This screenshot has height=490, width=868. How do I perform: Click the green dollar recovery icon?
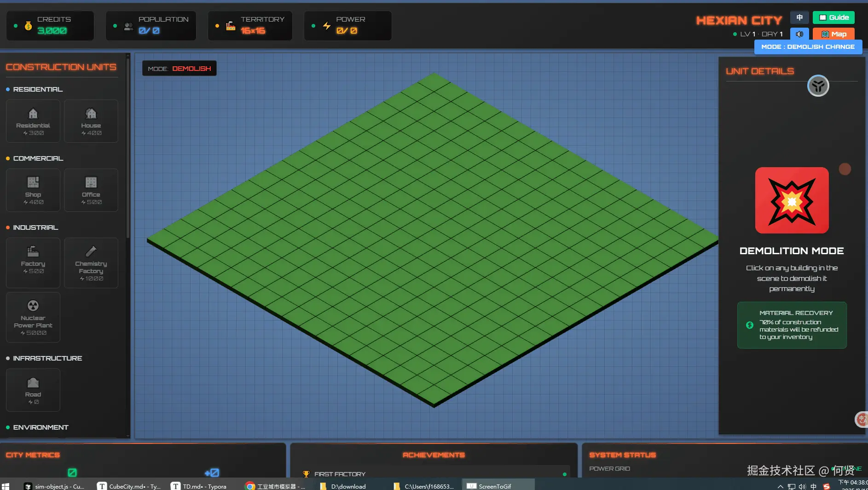coord(750,325)
